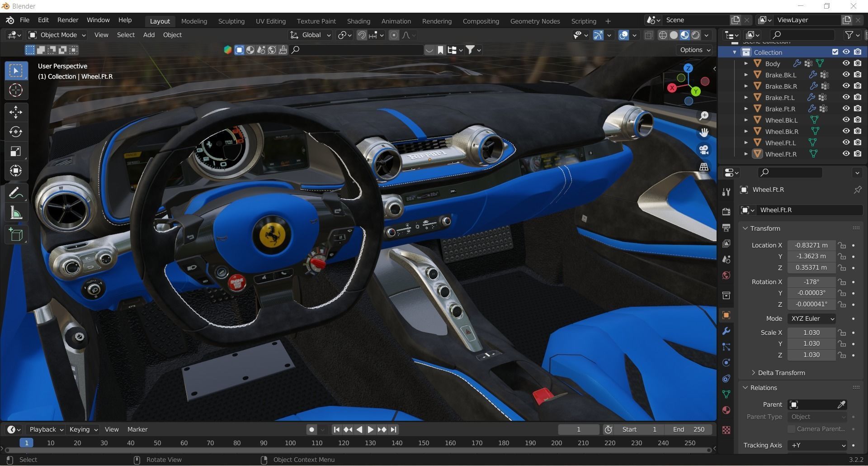
Task: Switch to Shading workspace tab
Action: click(x=359, y=21)
